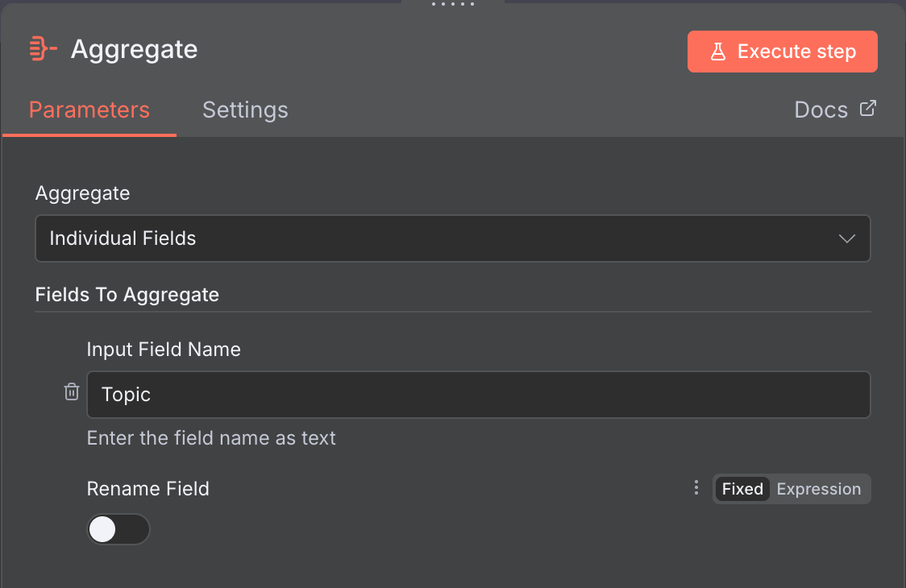Click the Aggregate panel title text
906x588 pixels.
134,49
